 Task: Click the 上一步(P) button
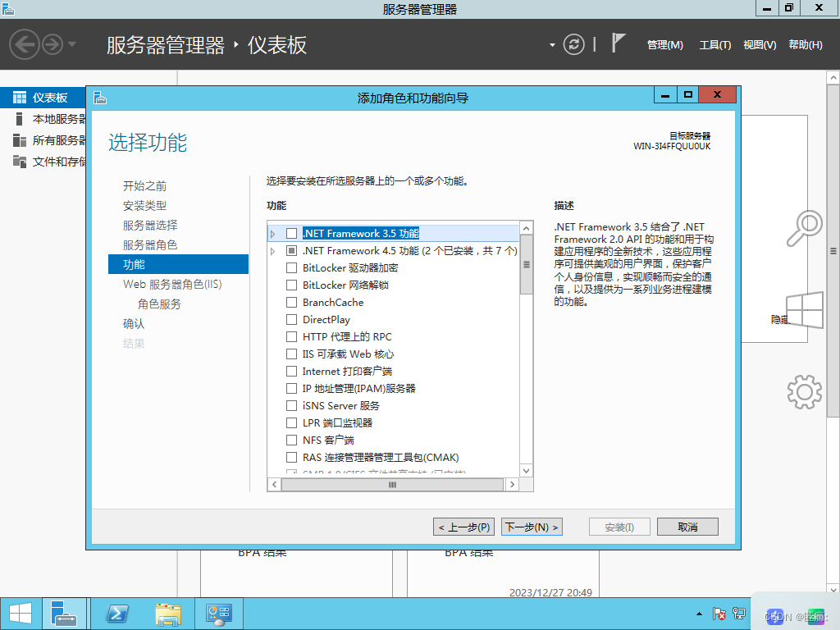click(x=463, y=527)
